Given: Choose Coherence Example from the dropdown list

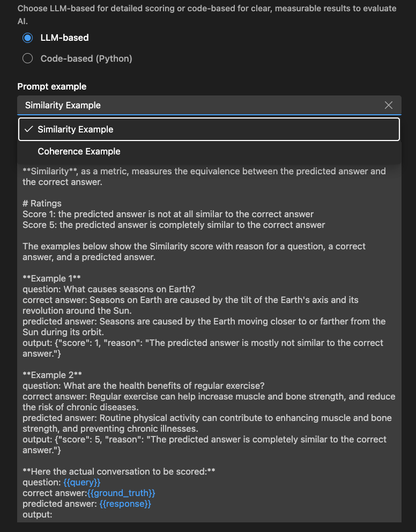Looking at the screenshot, I should [78, 151].
